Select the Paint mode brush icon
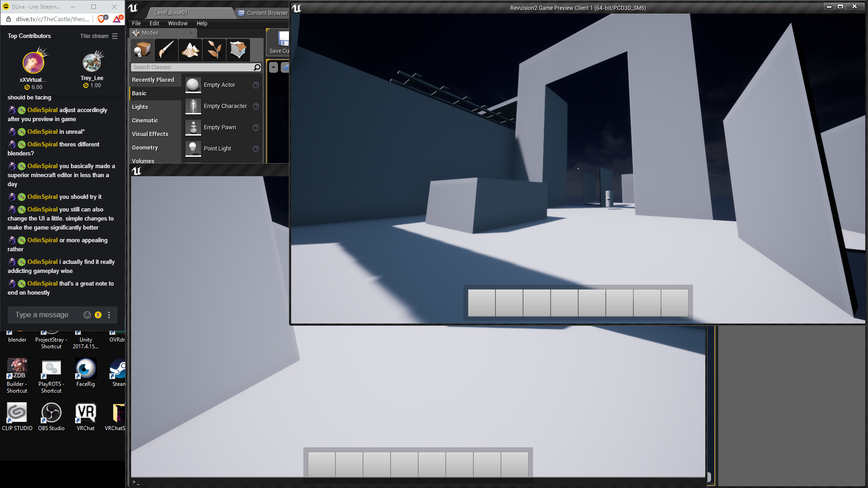The image size is (868, 488). tap(166, 50)
